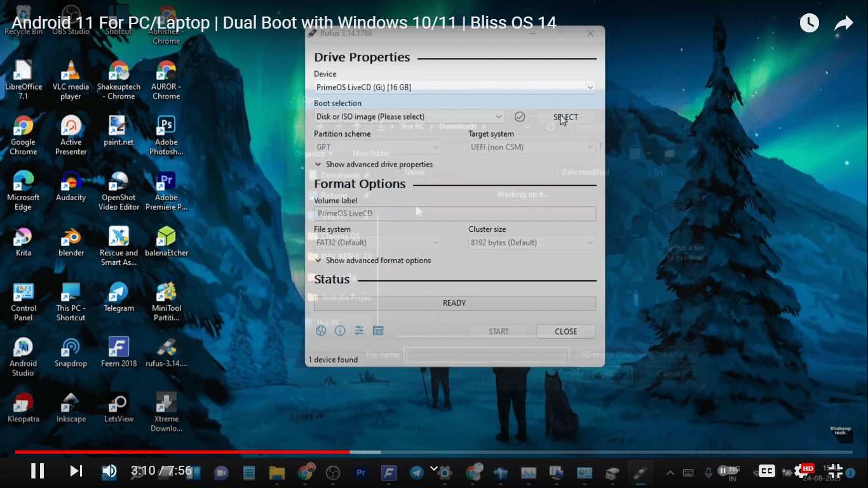Open the Rufus language selection globe icon
Image resolution: width=868 pixels, height=488 pixels.
321,330
